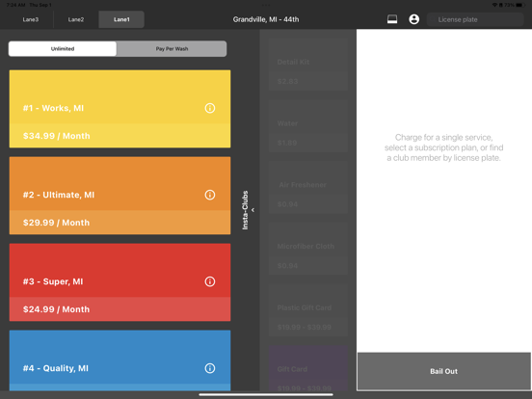Show info for #2 Ultimate plan
This screenshot has height=399, width=532.
[x=210, y=195]
